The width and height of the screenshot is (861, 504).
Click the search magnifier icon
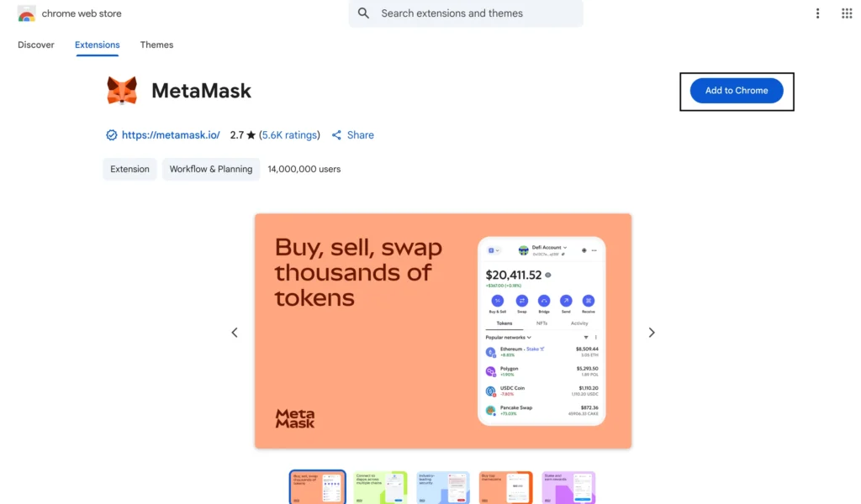(363, 13)
